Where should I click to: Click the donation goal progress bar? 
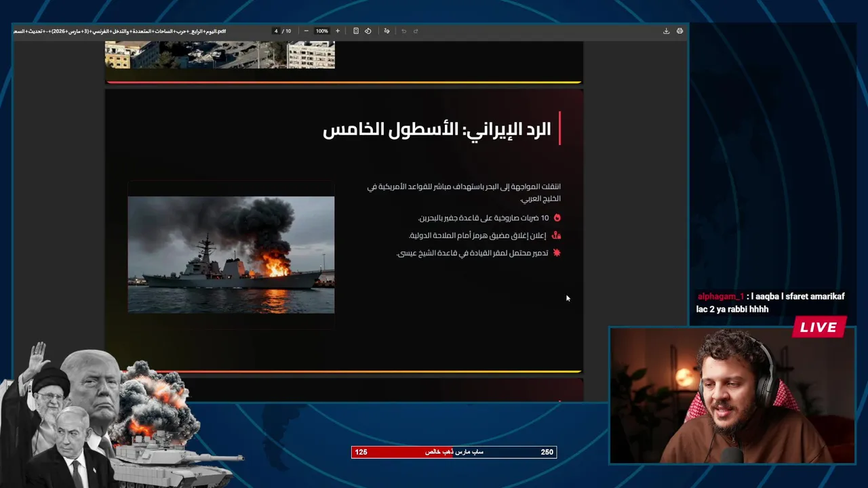tap(454, 452)
